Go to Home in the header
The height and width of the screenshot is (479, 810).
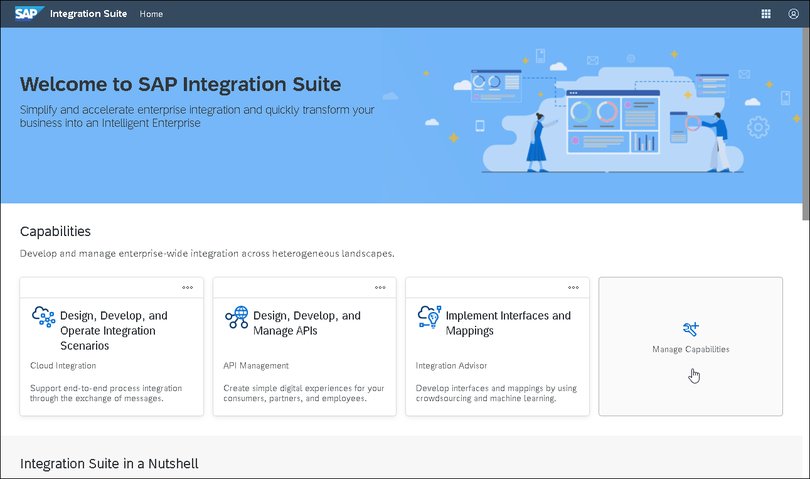pyautogui.click(x=151, y=14)
